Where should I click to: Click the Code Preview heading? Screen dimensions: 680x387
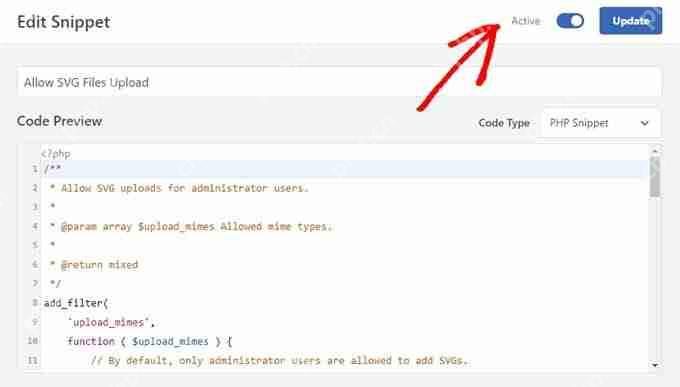[59, 121]
